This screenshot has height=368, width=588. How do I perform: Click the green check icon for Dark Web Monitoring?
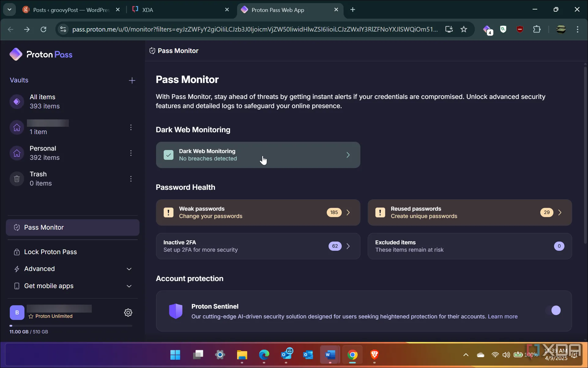click(x=168, y=155)
